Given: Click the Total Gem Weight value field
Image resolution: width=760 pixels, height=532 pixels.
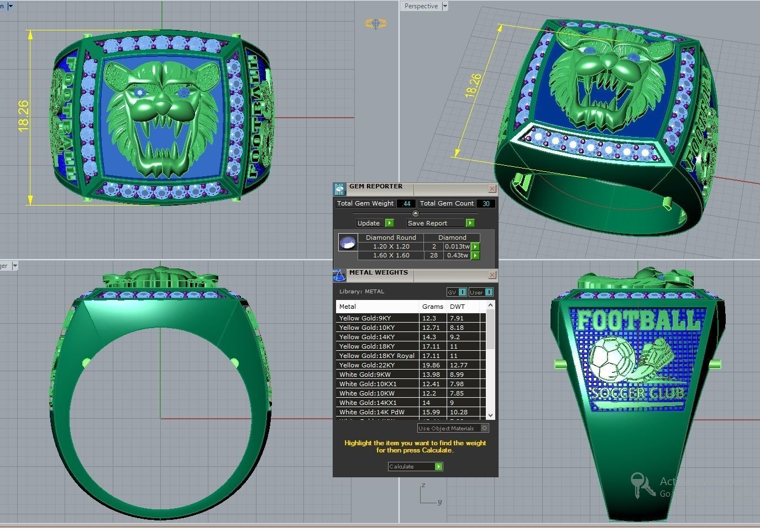Looking at the screenshot, I should click(406, 203).
